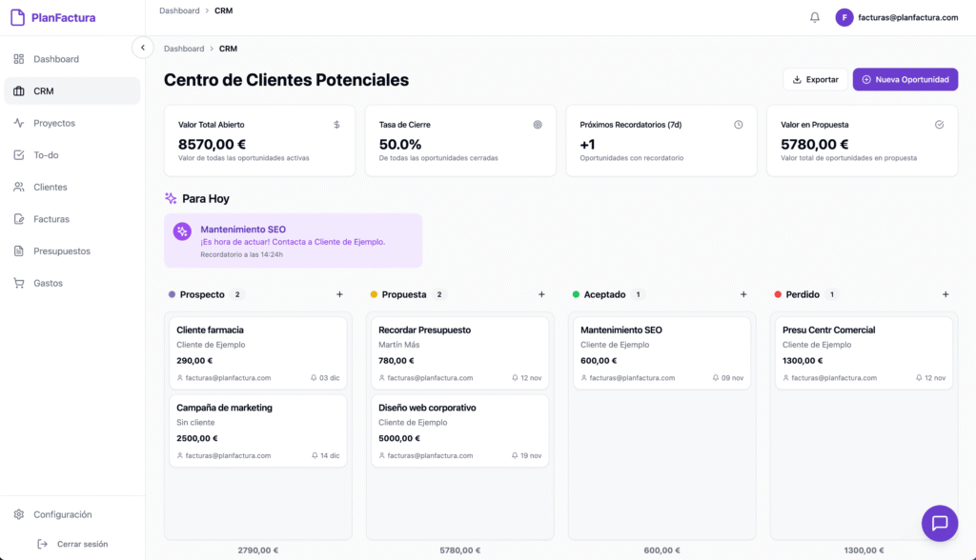
Task: Click the Exportar button
Action: coord(816,79)
